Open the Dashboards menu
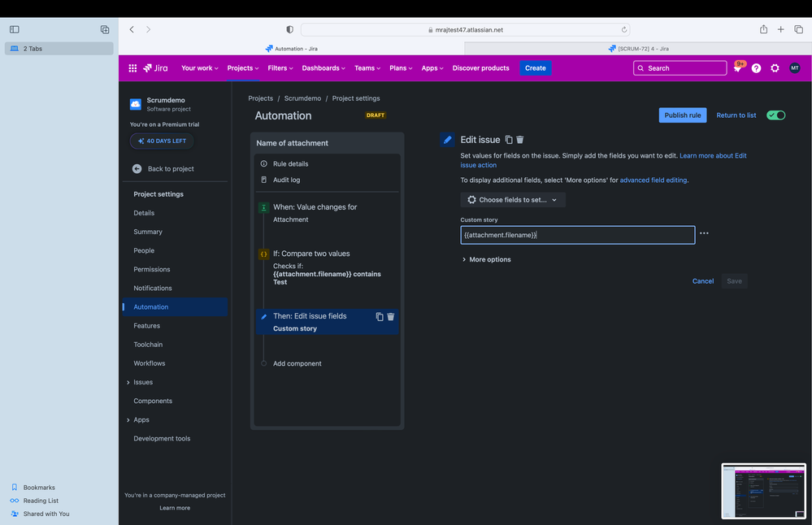Image resolution: width=812 pixels, height=525 pixels. (x=323, y=68)
